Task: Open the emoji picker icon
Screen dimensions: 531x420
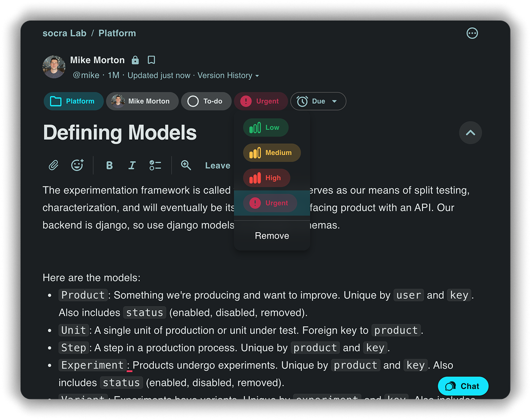Action: [77, 165]
